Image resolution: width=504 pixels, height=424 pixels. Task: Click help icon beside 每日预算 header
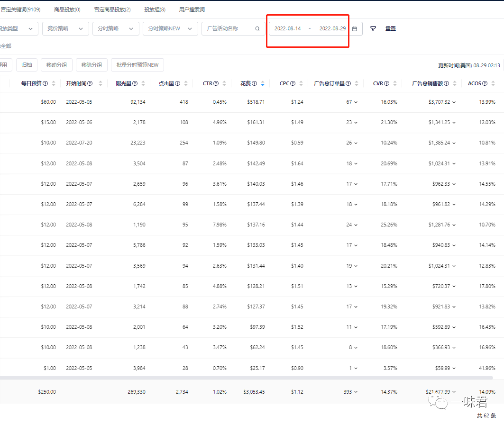[46, 83]
